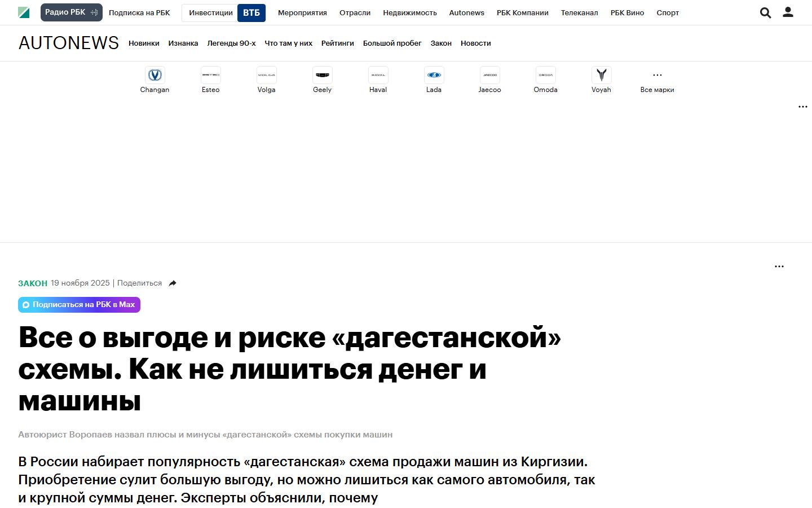This screenshot has width=812, height=508.
Task: Click the Haval brand logo
Action: 378,75
